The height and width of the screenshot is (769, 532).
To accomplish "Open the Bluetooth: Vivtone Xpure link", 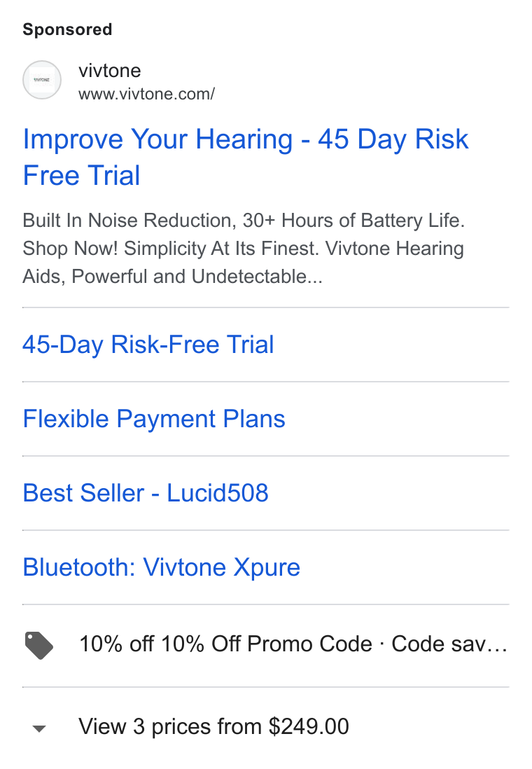I will point(161,567).
